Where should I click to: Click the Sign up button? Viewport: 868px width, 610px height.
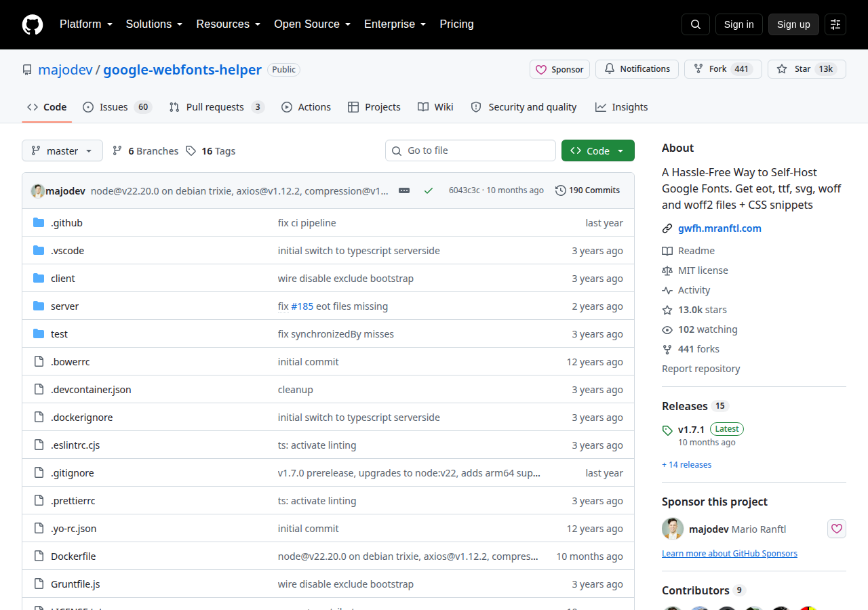793,24
